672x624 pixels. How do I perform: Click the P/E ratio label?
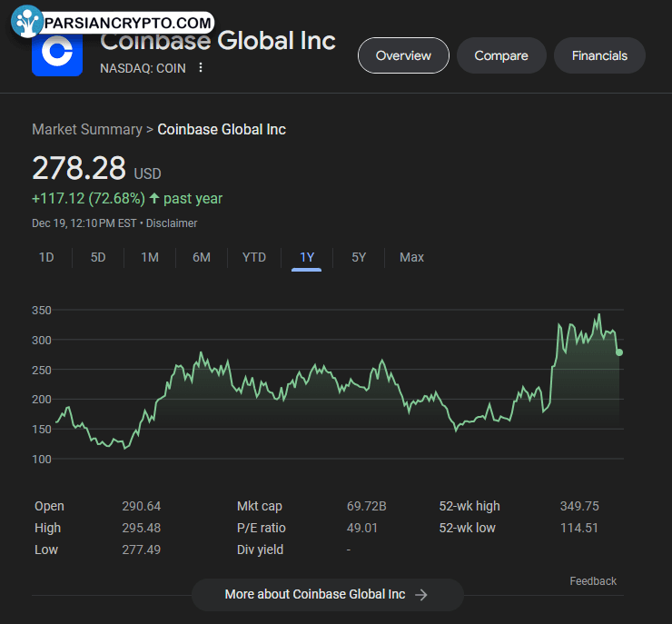coord(261,528)
